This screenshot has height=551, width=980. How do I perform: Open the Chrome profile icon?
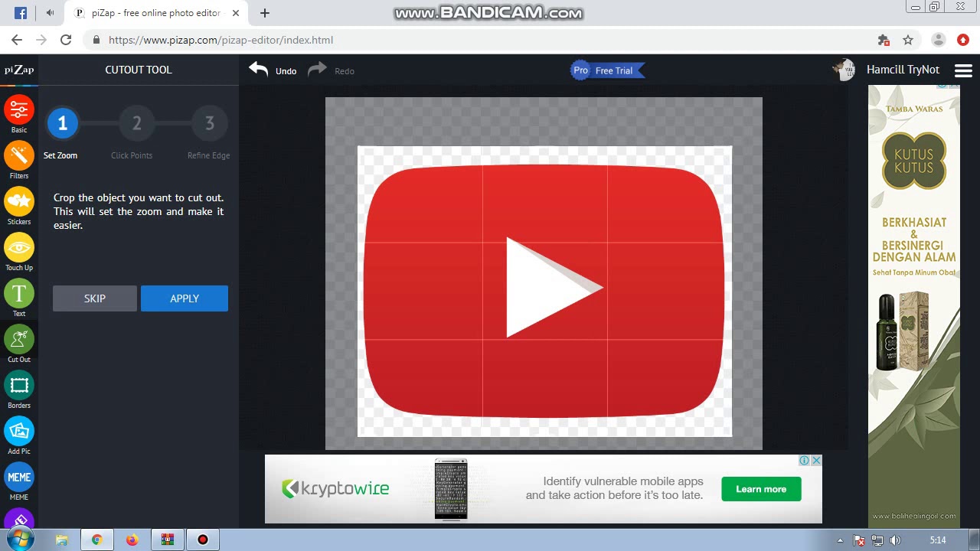click(939, 40)
